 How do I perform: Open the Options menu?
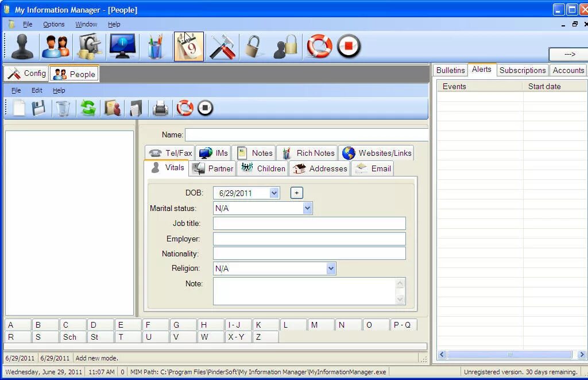pos(53,24)
